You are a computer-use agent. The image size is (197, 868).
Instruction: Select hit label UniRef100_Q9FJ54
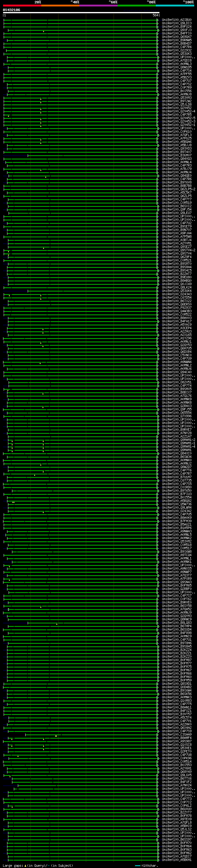[177, 209]
